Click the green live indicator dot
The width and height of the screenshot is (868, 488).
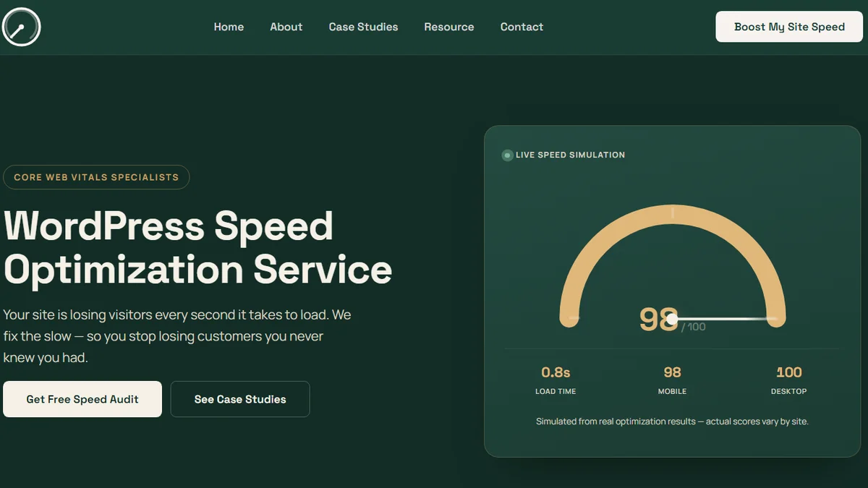click(x=507, y=155)
